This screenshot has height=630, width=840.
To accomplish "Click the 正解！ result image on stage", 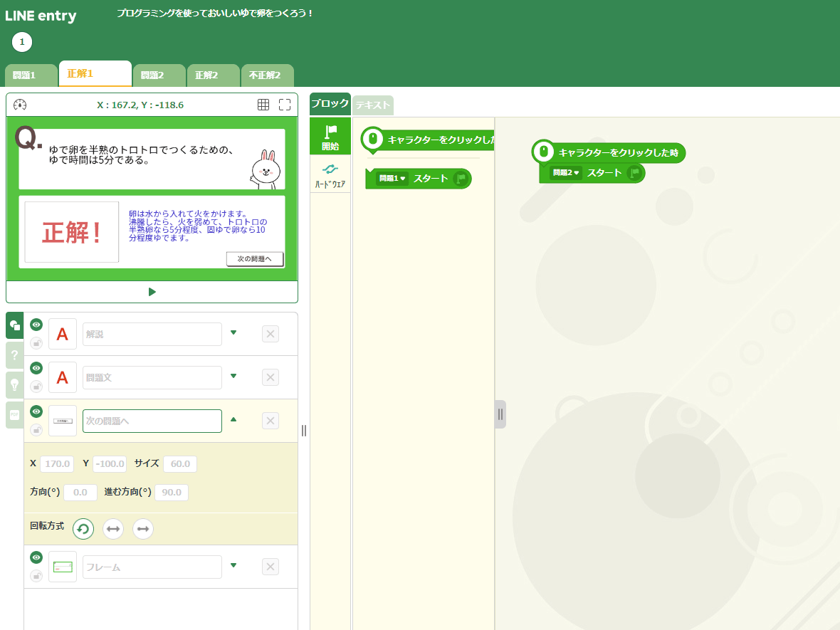I will [x=71, y=233].
